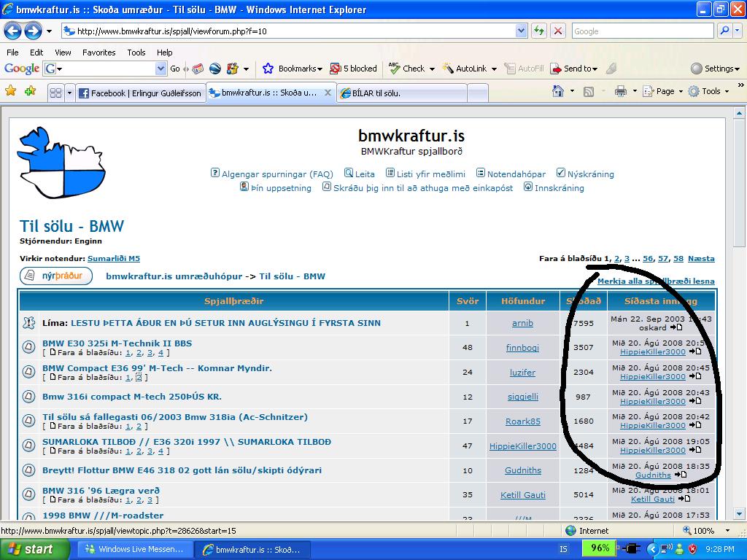Open the 'BMW E30 325i M-Technik II BBS' thread
Screen dimensions: 747x560
117,343
